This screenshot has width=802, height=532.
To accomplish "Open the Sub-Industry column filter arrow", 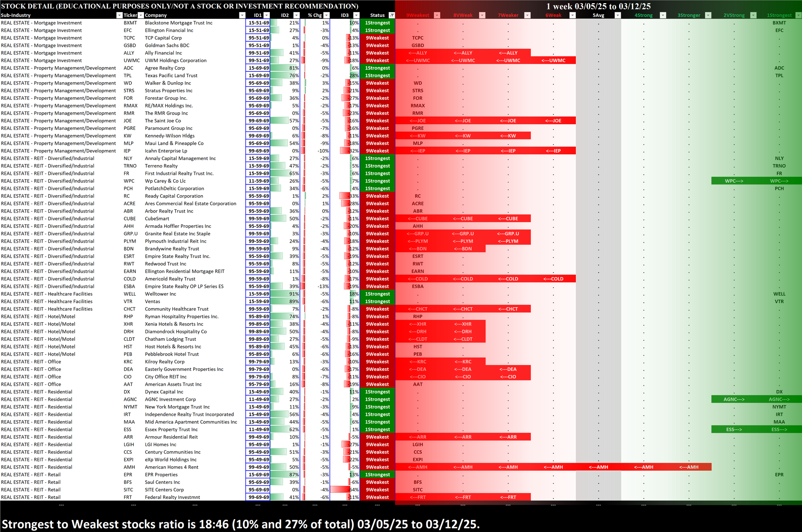I will pyautogui.click(x=119, y=15).
